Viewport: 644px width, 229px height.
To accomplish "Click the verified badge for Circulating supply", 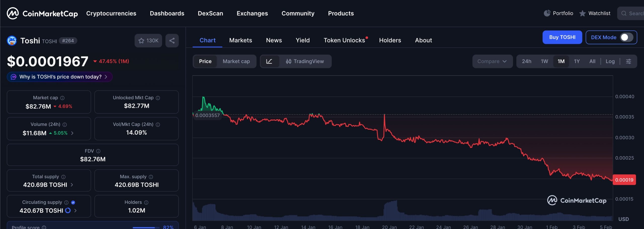I will coord(73,202).
